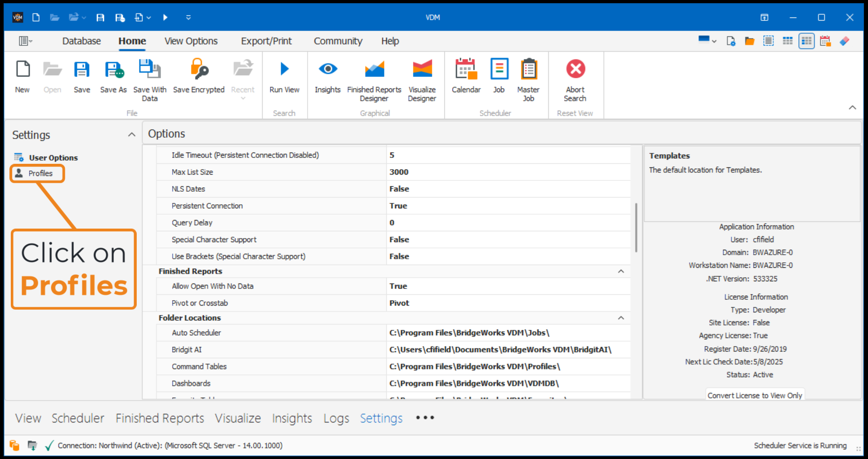Click the monitor icon in status bar
Viewport: 868px width, 459px height.
32,445
